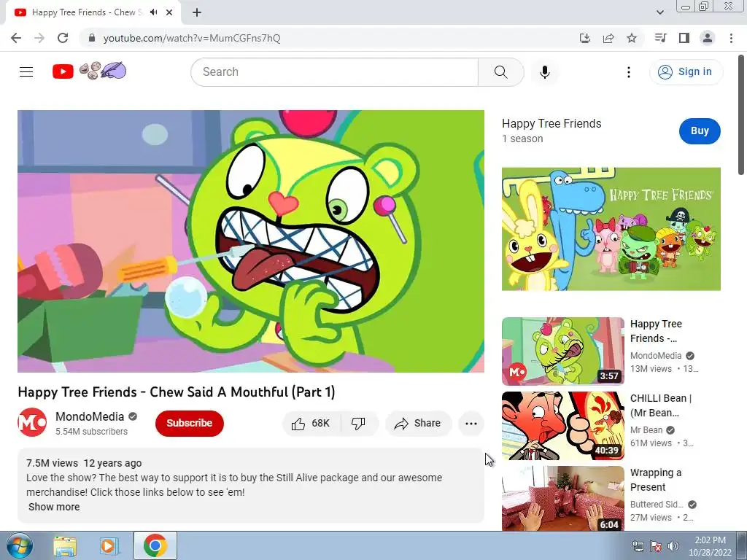Start voice search with microphone icon

coord(545,72)
